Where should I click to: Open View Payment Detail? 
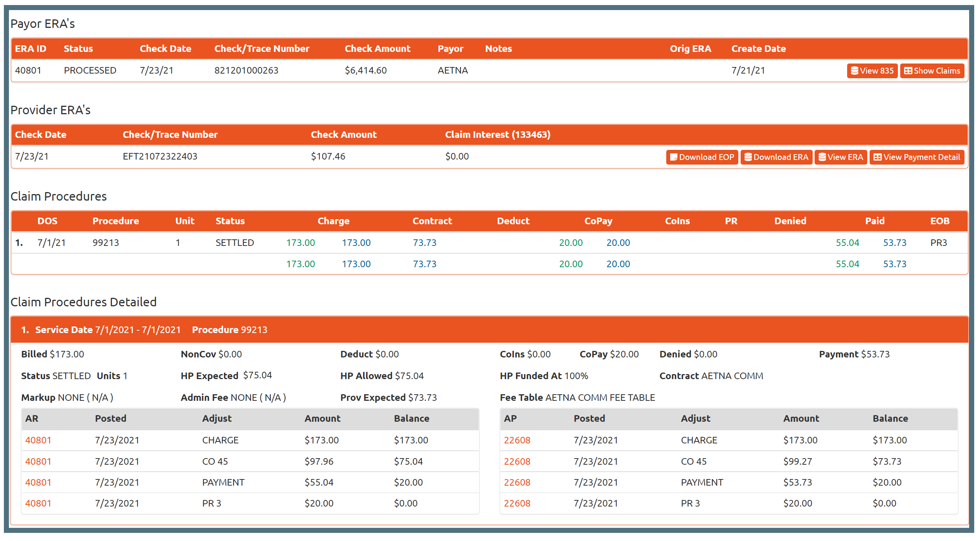tap(916, 157)
